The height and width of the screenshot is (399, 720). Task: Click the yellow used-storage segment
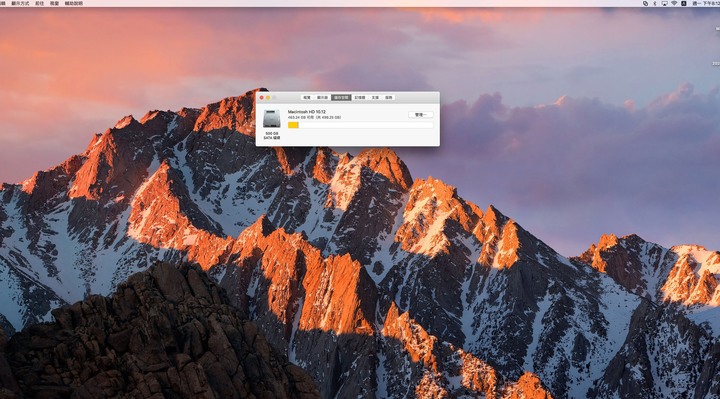[x=293, y=125]
